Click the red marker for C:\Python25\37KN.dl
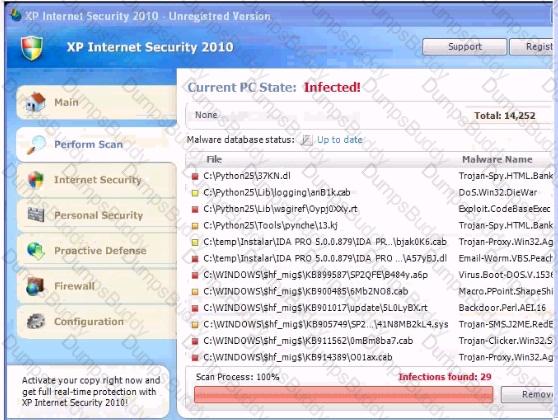Image resolution: width=558 pixels, height=420 pixels. (x=195, y=176)
